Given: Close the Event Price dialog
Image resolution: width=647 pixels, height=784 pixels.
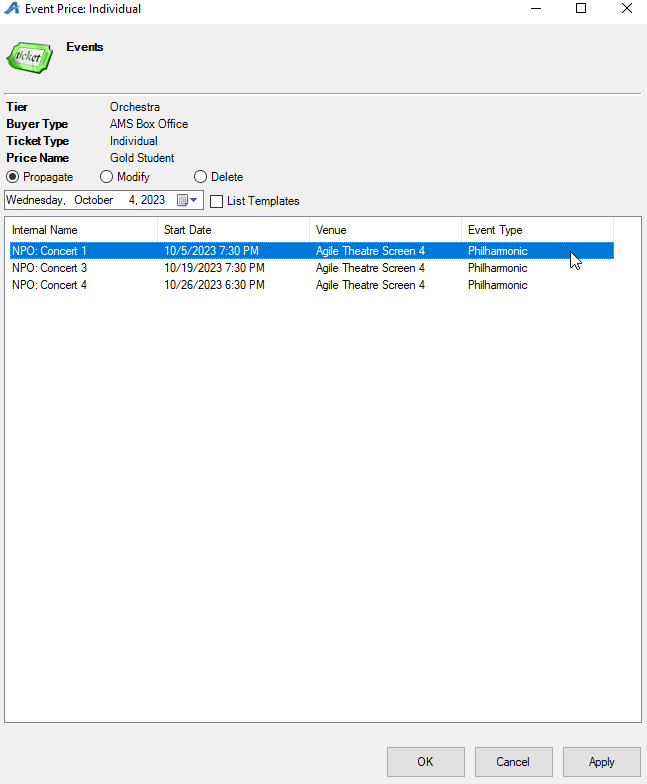Looking at the screenshot, I should 626,8.
